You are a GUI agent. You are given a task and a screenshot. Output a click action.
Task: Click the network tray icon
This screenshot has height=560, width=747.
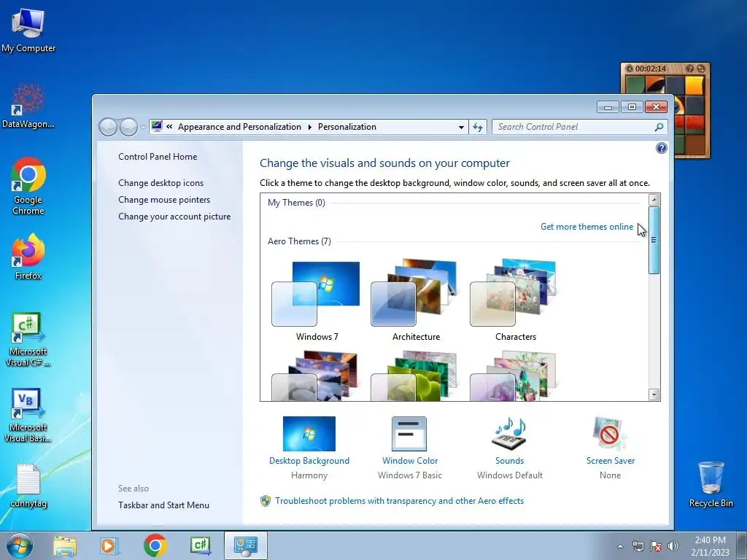click(x=638, y=546)
